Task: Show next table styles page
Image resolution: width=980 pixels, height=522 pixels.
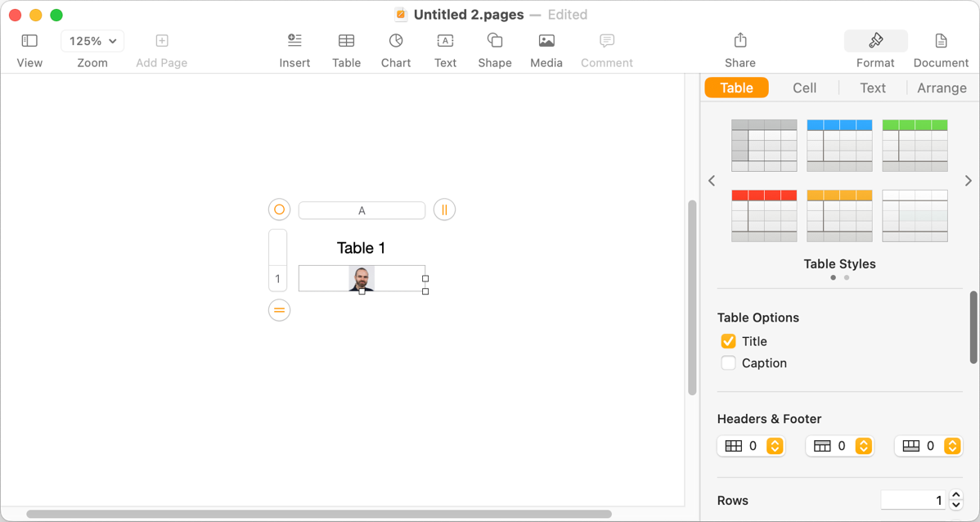Action: point(969,181)
